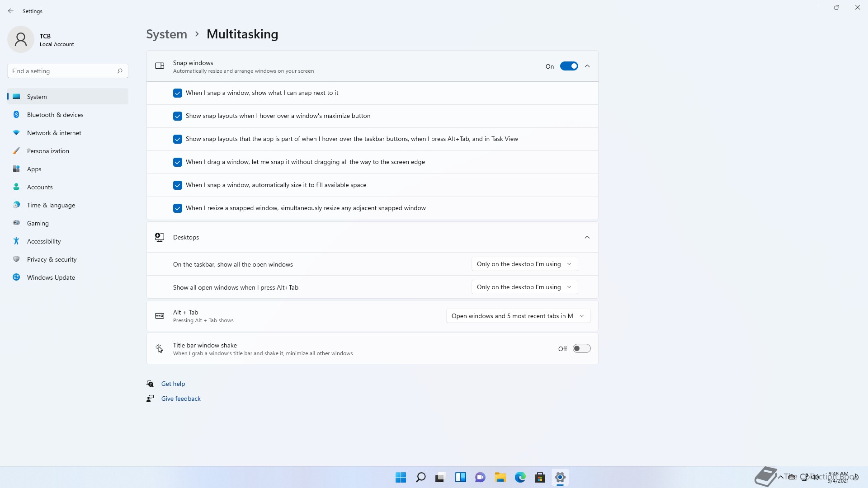Open the Alt + Tab shows dropdown
This screenshot has height=488, width=868.
518,316
